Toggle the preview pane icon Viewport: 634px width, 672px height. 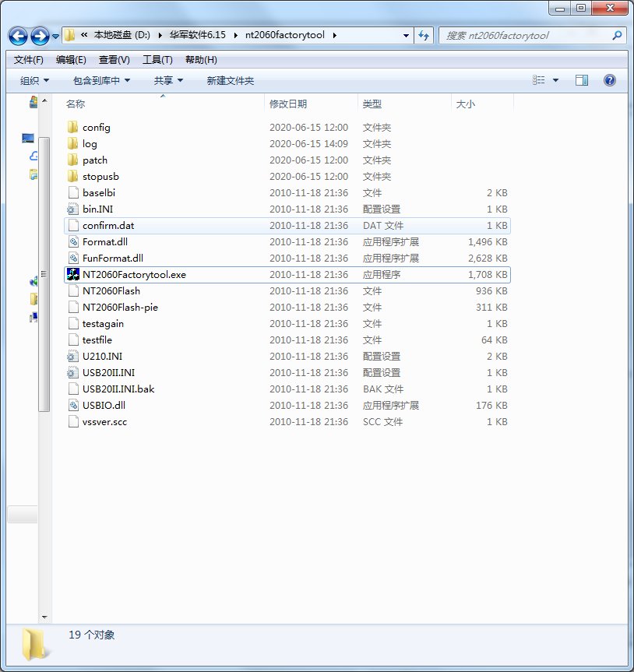coord(582,80)
